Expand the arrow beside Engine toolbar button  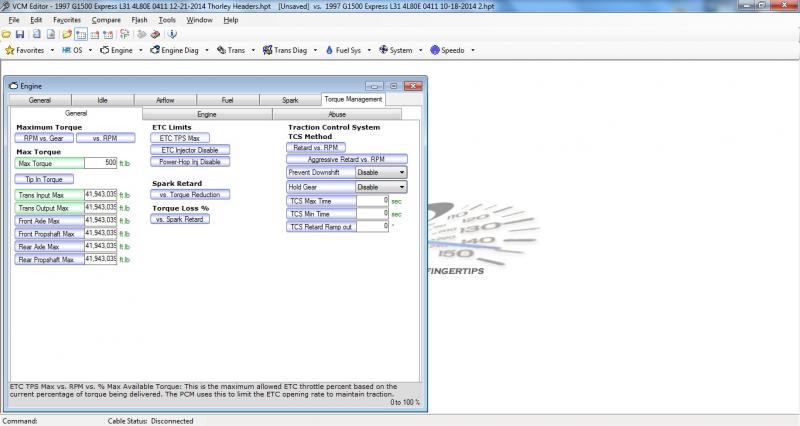(140, 50)
